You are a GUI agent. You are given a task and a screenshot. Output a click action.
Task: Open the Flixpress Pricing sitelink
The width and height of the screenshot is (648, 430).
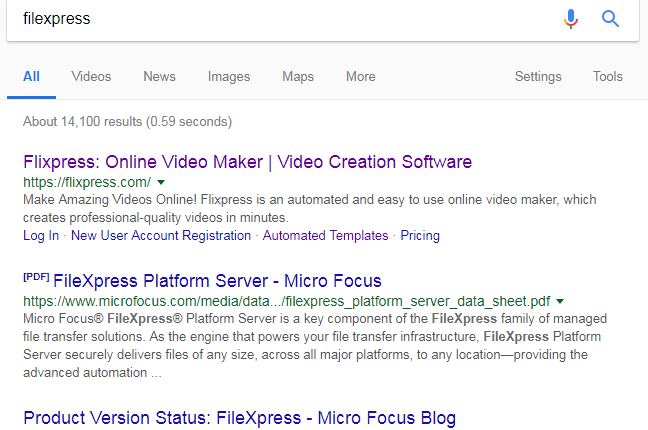420,235
